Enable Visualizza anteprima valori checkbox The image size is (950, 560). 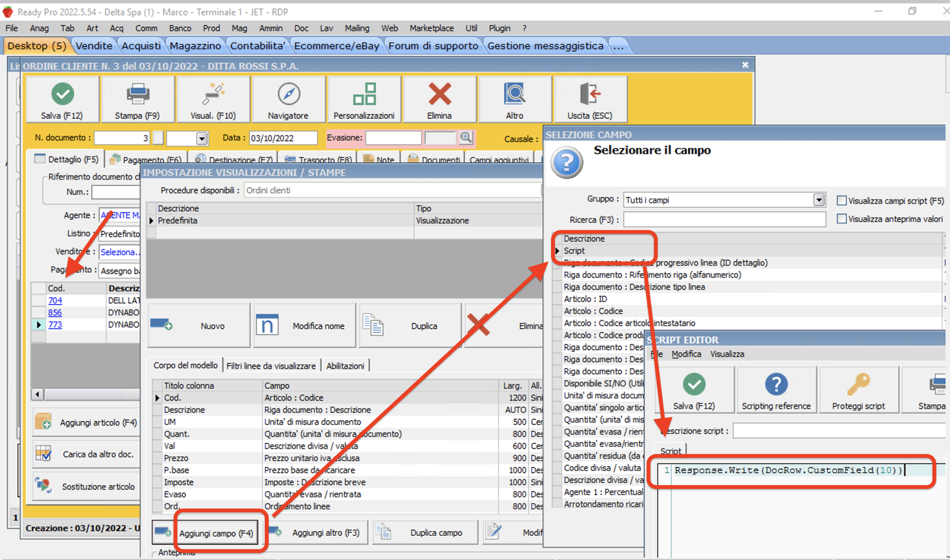[841, 219]
